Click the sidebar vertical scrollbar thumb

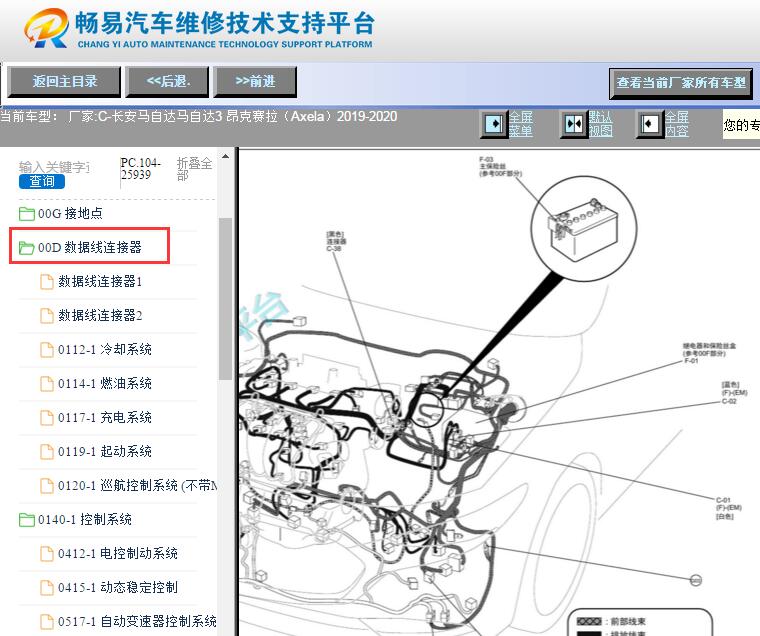[x=225, y=299]
